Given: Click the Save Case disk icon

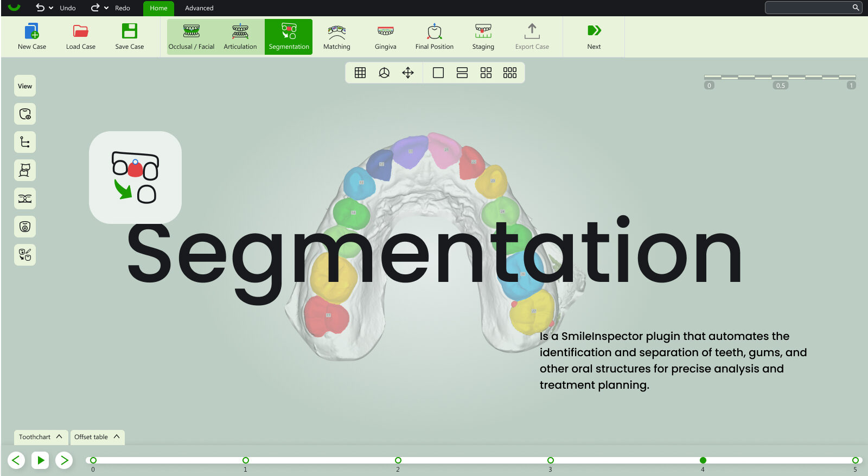Looking at the screenshot, I should coord(130,31).
